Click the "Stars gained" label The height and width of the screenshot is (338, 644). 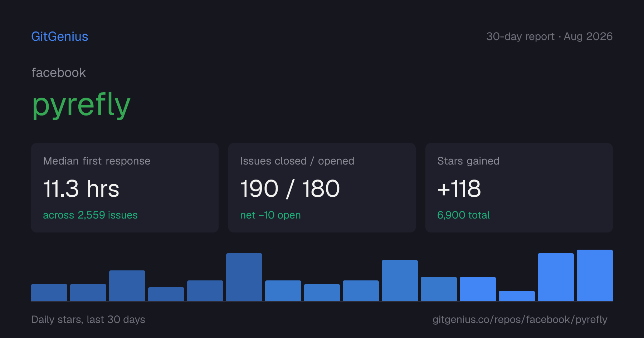(x=468, y=161)
